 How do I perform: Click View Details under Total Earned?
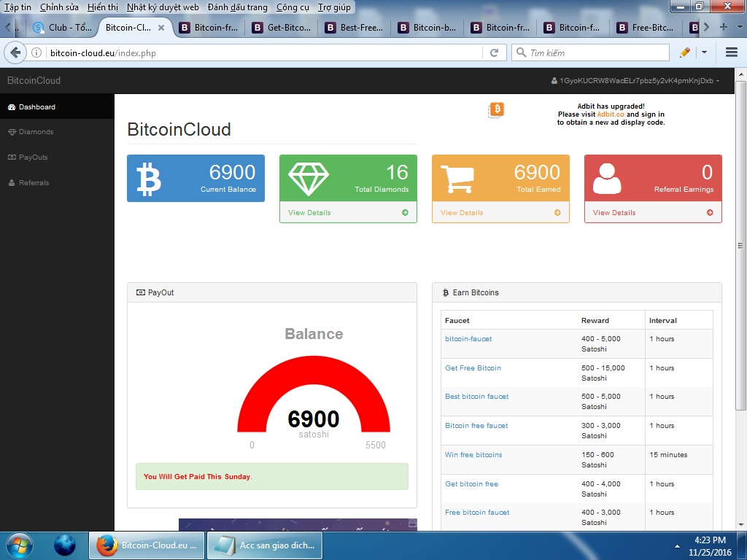462,212
